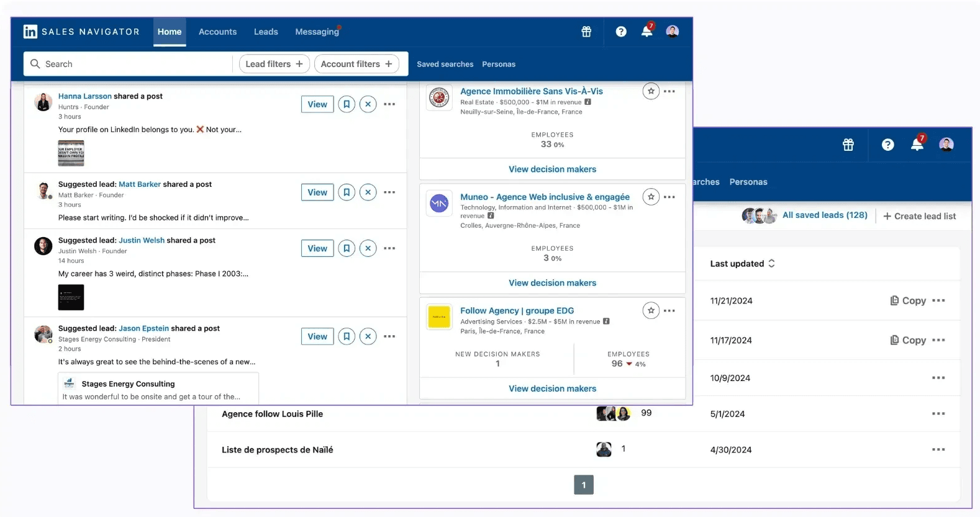Viewport: 980px width, 517px height.
Task: Open Personas in back window
Action: (x=748, y=182)
